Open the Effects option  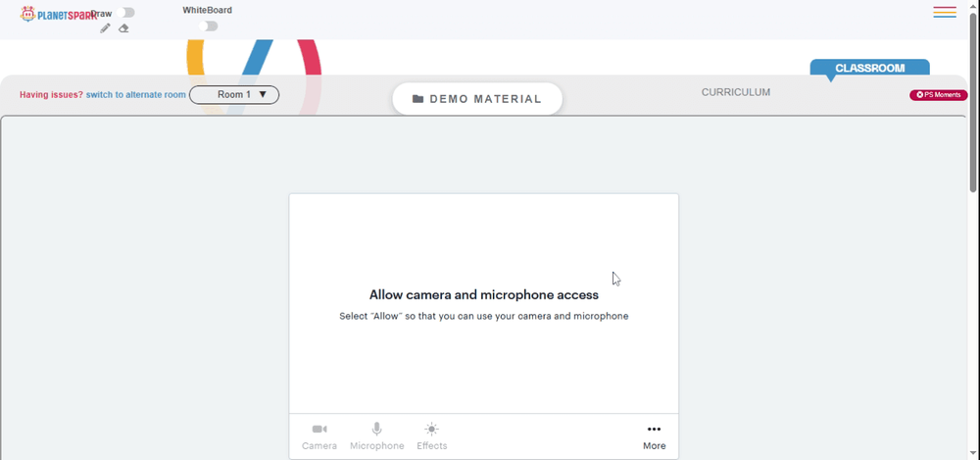(432, 436)
